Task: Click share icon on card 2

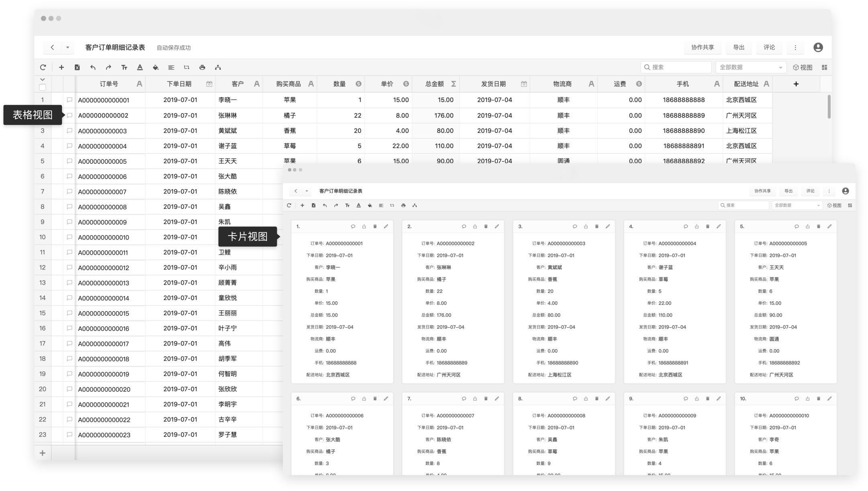Action: coord(475,226)
